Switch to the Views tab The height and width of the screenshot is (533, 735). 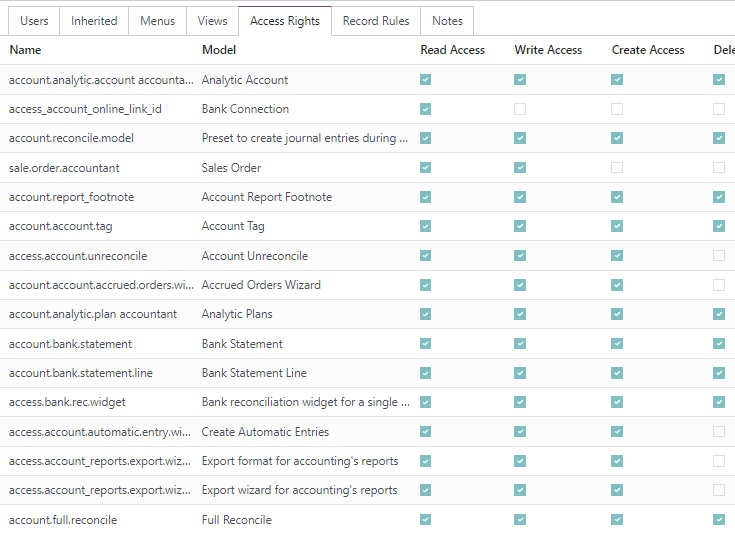tap(212, 21)
